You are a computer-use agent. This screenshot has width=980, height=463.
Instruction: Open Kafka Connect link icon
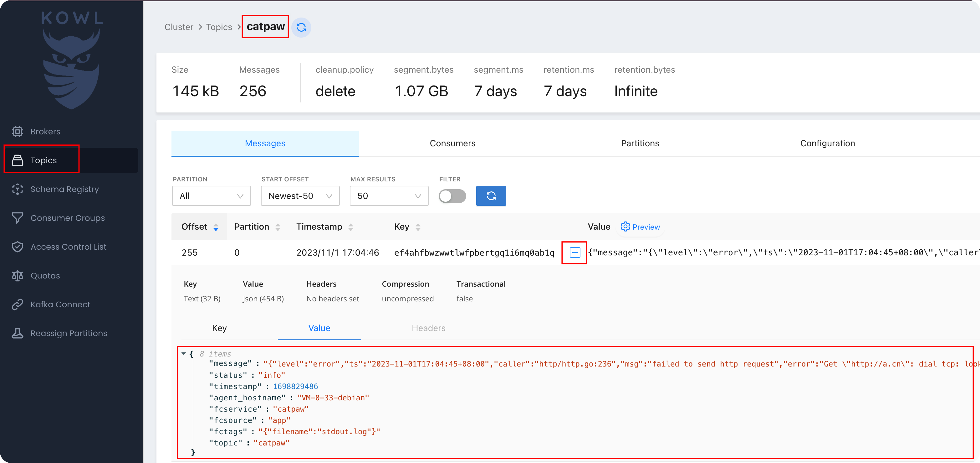(x=18, y=304)
